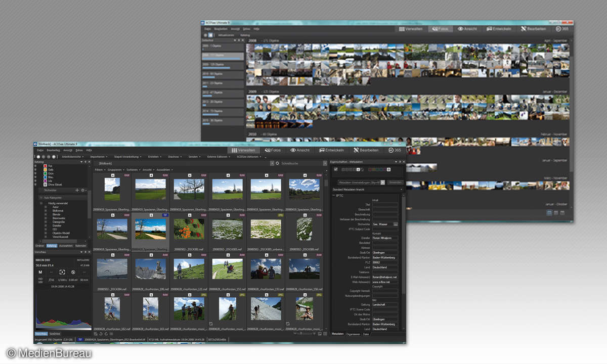Click the Stadt/Ort field containing Überlingen under Kontakt
607x364 pixels.
click(x=385, y=252)
